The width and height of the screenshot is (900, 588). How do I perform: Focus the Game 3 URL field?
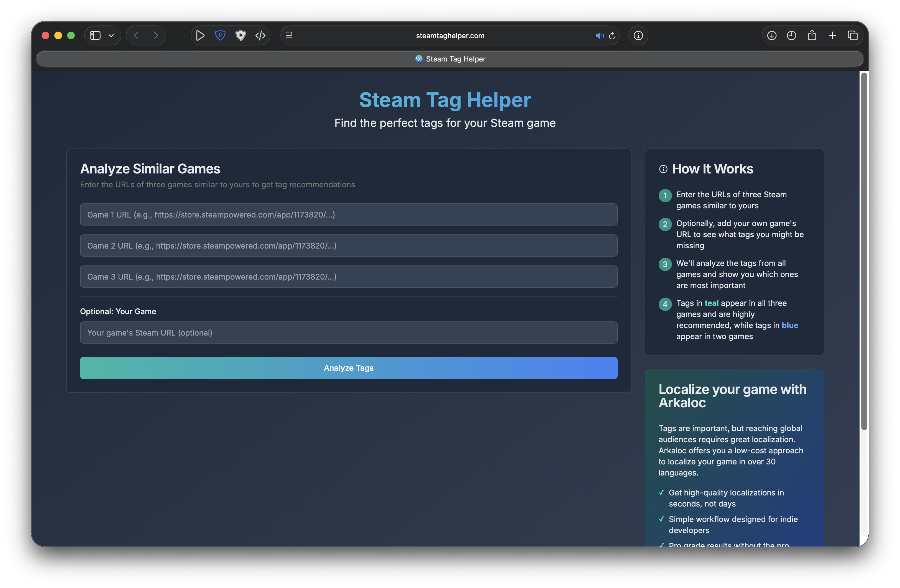349,277
